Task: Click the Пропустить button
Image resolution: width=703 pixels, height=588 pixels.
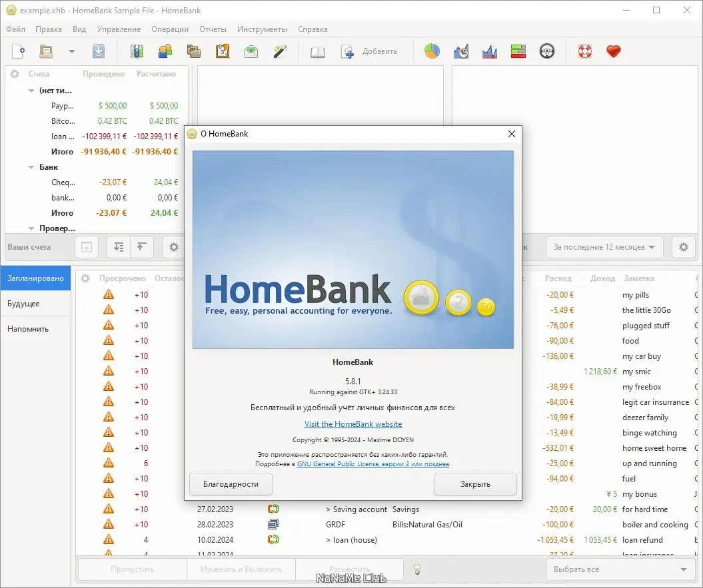Action: [132, 569]
